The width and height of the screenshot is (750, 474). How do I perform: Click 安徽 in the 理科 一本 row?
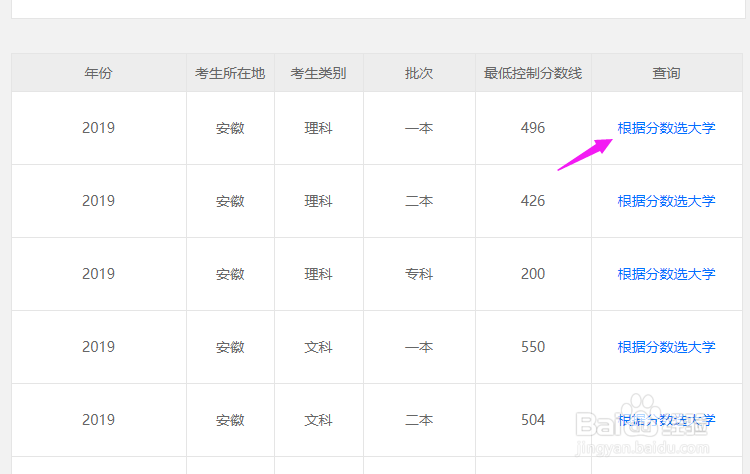230,128
